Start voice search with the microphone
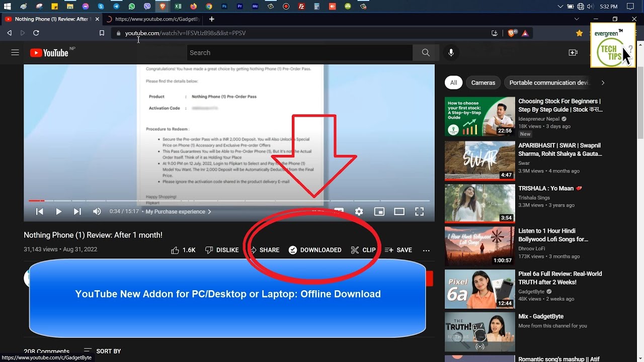The image size is (644, 362). (x=451, y=52)
